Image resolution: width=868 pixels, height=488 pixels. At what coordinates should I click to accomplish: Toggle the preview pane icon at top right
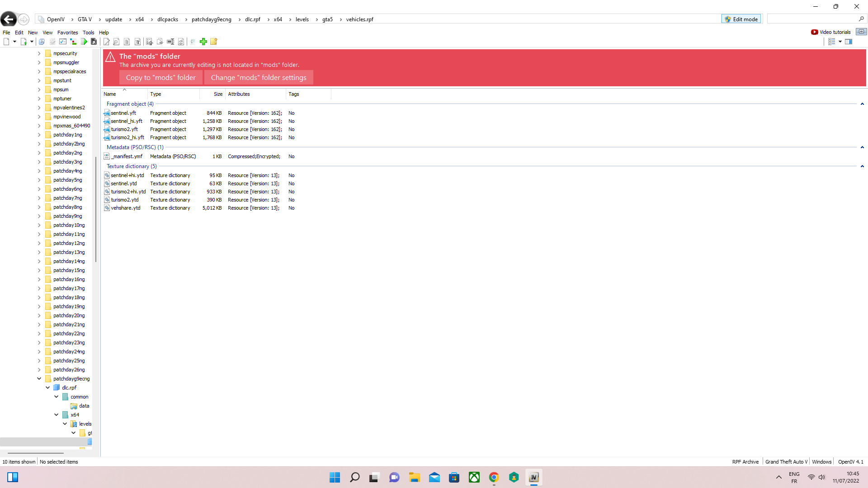[x=849, y=42]
